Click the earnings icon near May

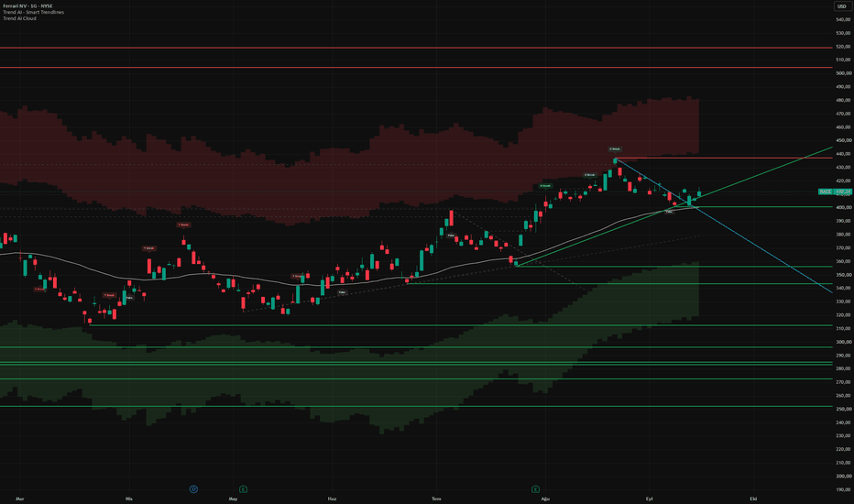[x=243, y=489]
